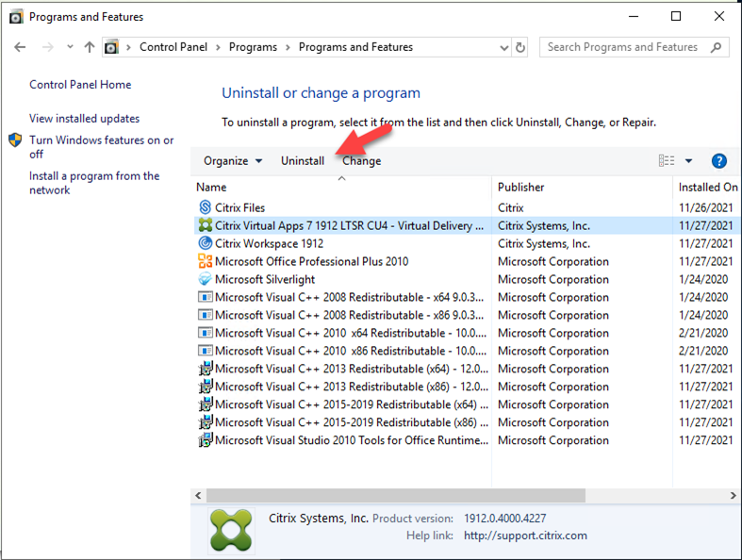Select Microsoft Office Professional Plus 2010 entry
The width and height of the screenshot is (742, 560).
pyautogui.click(x=311, y=261)
